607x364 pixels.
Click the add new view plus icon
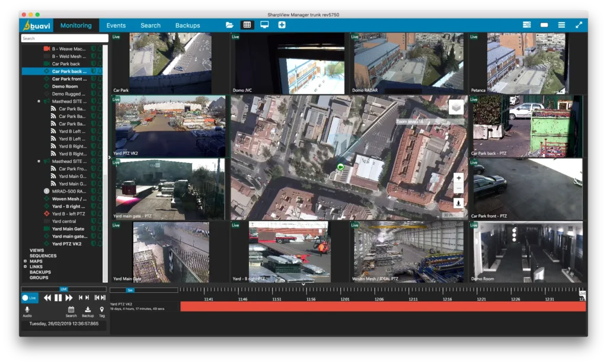(x=282, y=25)
